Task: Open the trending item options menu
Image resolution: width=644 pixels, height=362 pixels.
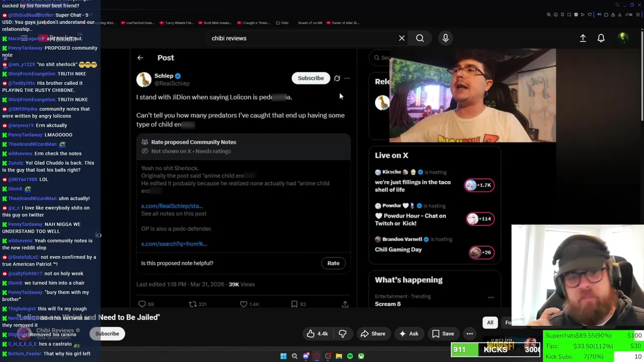Action: coord(491,297)
